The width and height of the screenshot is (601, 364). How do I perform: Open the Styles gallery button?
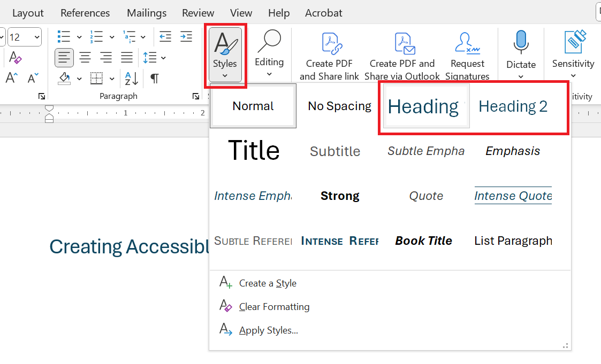click(225, 55)
